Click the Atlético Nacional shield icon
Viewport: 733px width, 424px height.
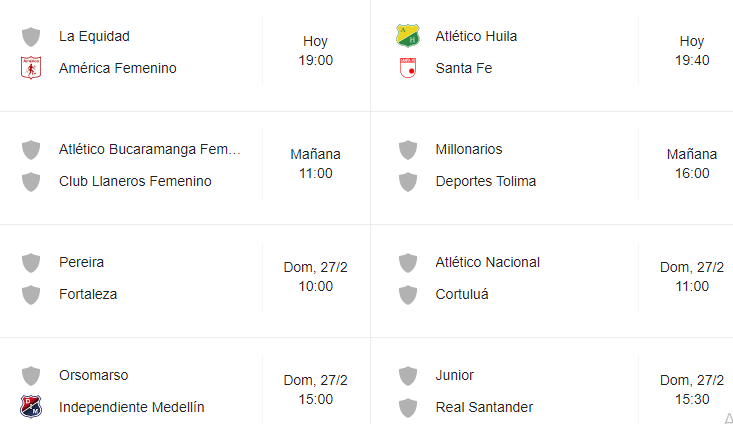(x=408, y=263)
